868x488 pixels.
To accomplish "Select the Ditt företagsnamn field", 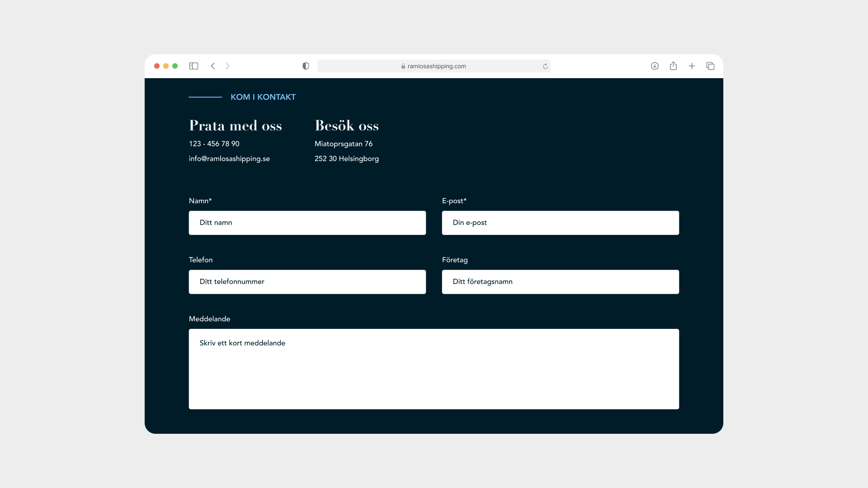I will (x=560, y=282).
